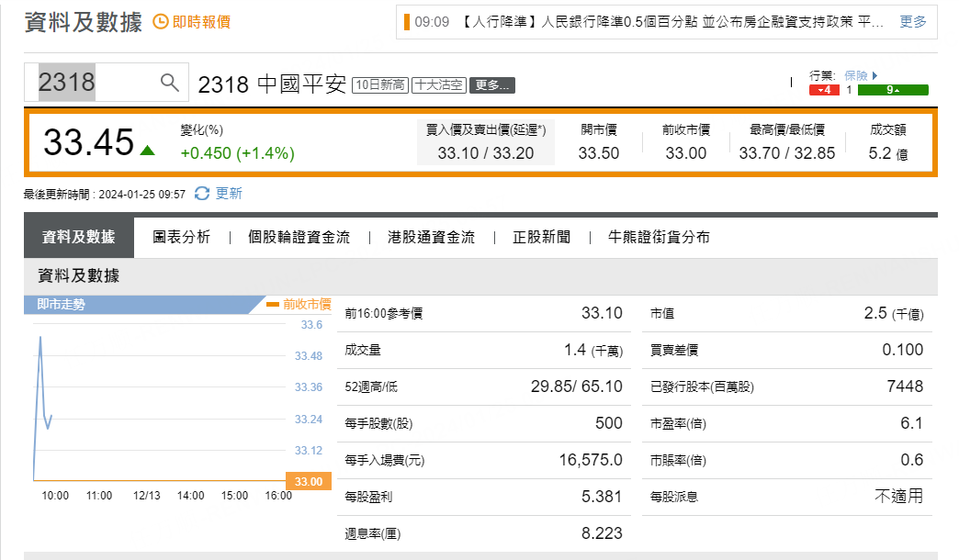Viewport: 959px width, 560px height.
Task: Click the 前收市價 chart legend
Action: pyautogui.click(x=299, y=304)
